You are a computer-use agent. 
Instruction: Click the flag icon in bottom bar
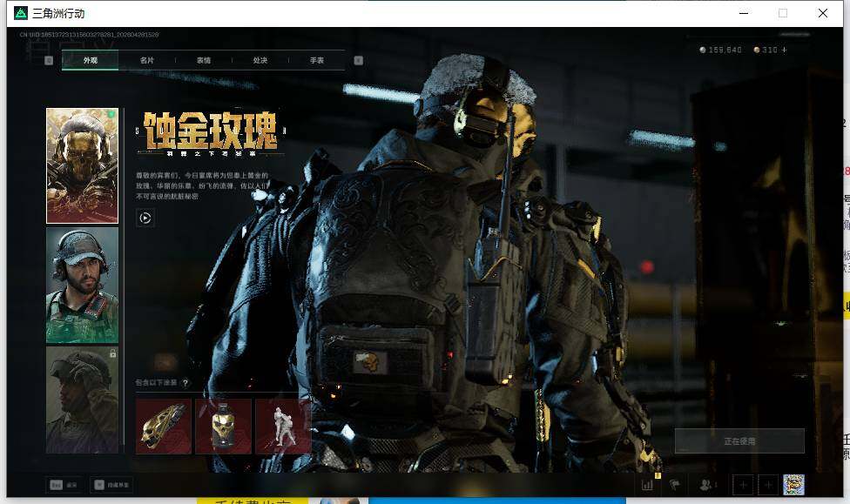pyautogui.click(x=675, y=485)
